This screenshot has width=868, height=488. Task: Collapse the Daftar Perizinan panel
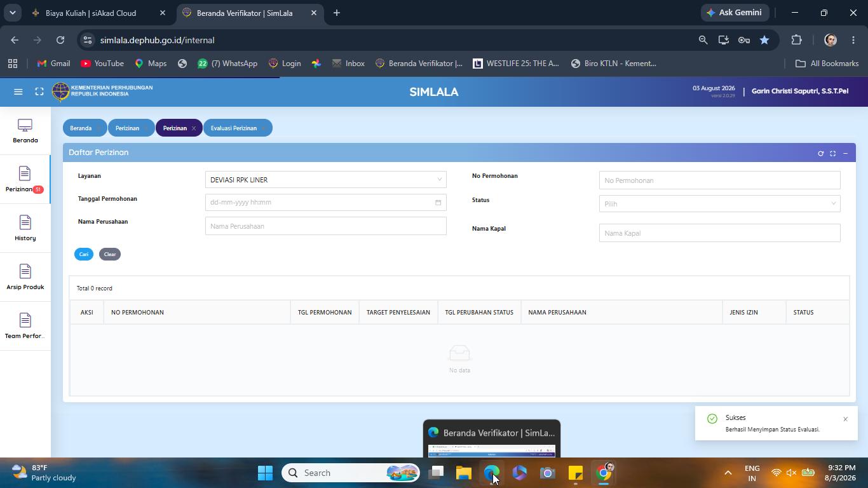click(845, 153)
